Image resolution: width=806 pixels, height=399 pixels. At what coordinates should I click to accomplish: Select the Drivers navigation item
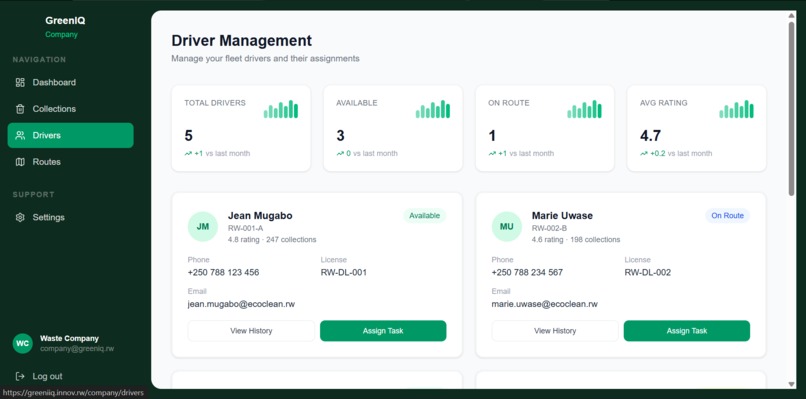coord(70,135)
